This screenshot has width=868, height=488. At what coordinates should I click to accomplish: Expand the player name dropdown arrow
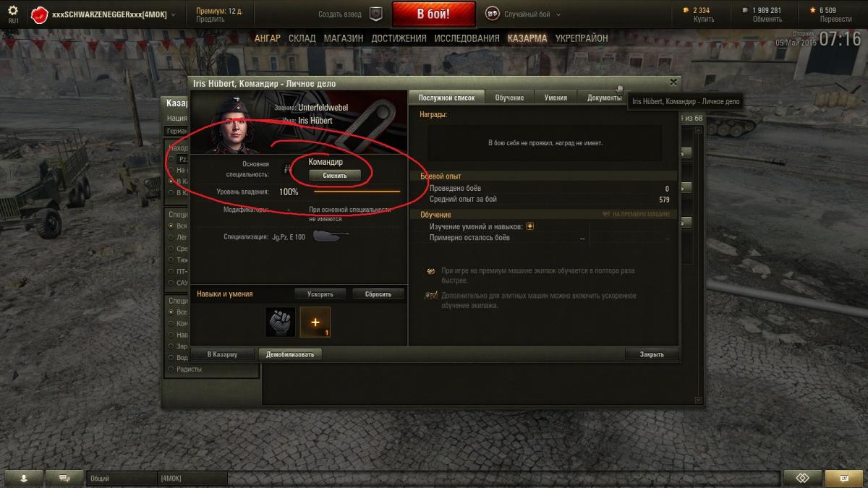pyautogui.click(x=173, y=14)
